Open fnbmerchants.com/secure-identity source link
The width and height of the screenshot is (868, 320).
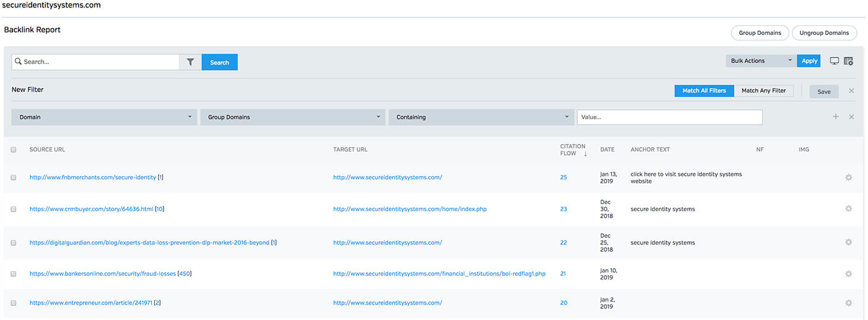[93, 177]
